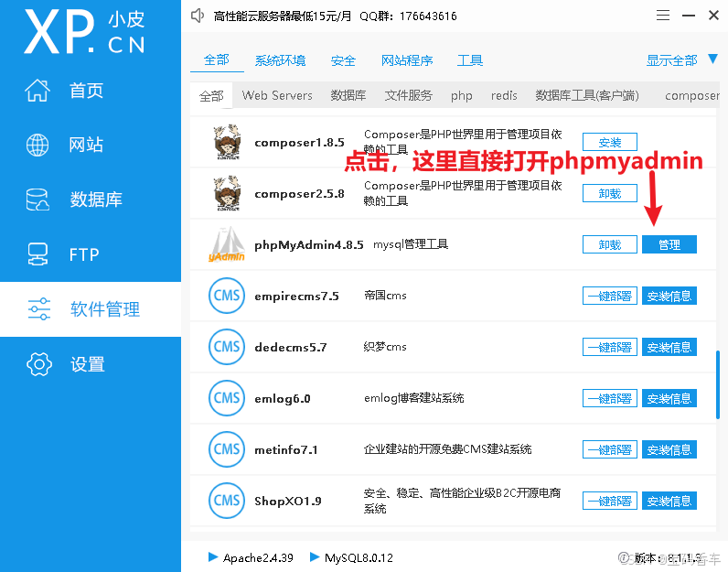Click the CMS icon for metinfo7.1
Screen dimensions: 728x572
coord(227,449)
